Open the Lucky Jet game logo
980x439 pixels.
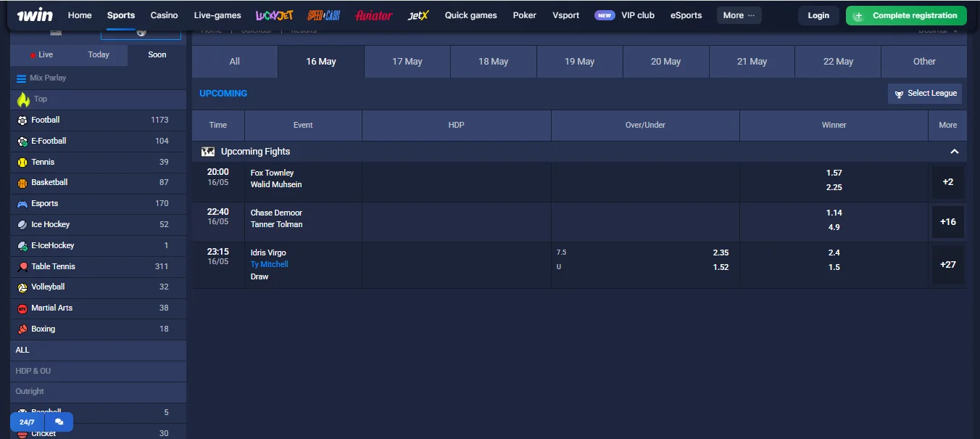(273, 15)
